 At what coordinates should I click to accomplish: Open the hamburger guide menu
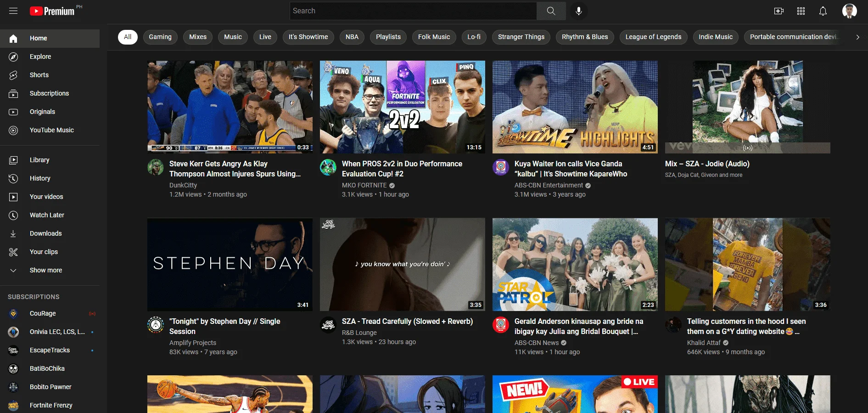click(x=13, y=11)
